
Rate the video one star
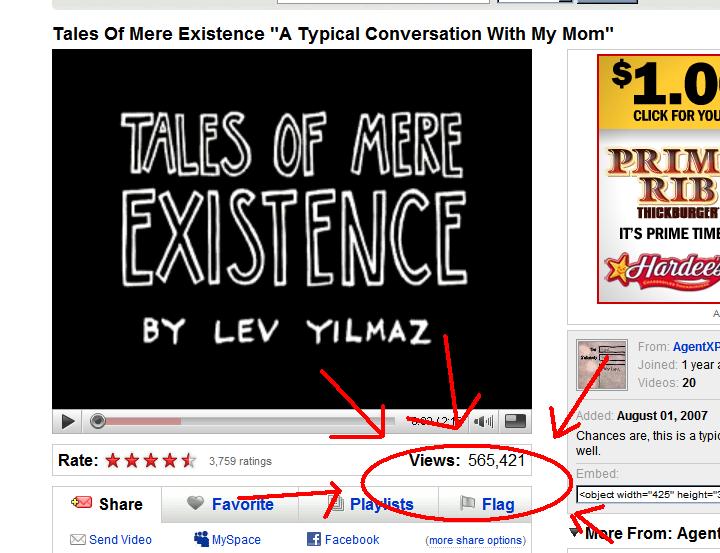(113, 460)
